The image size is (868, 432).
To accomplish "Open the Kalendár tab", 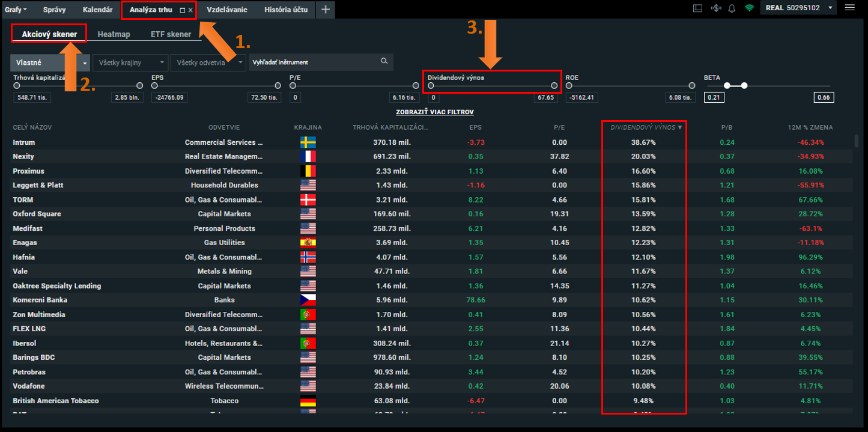I will (97, 10).
